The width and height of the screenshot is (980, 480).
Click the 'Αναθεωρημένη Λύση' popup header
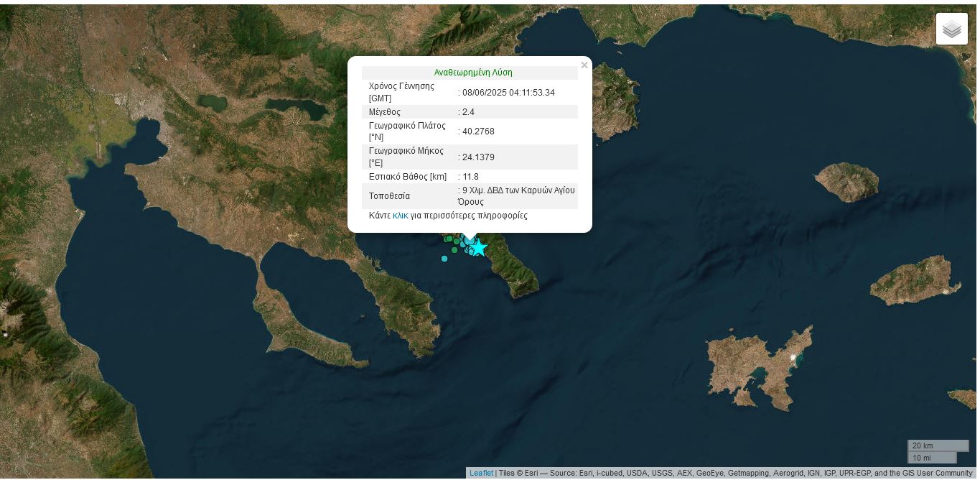(x=472, y=73)
